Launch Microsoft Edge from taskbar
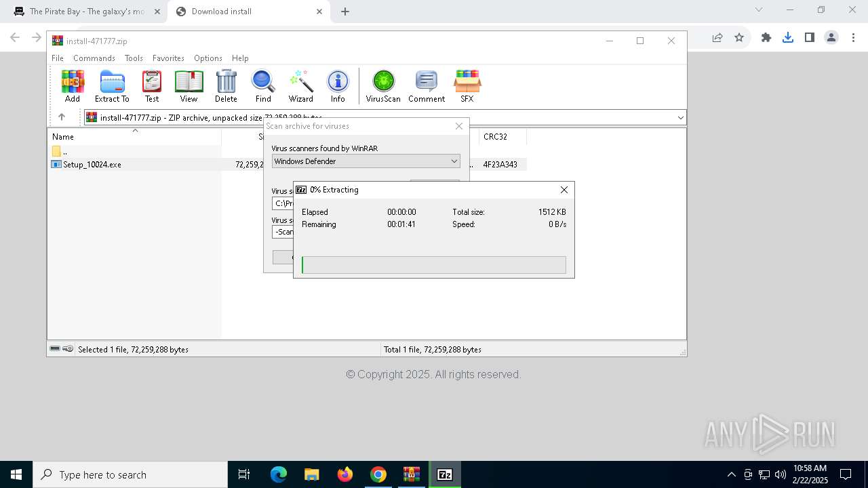 (x=279, y=474)
